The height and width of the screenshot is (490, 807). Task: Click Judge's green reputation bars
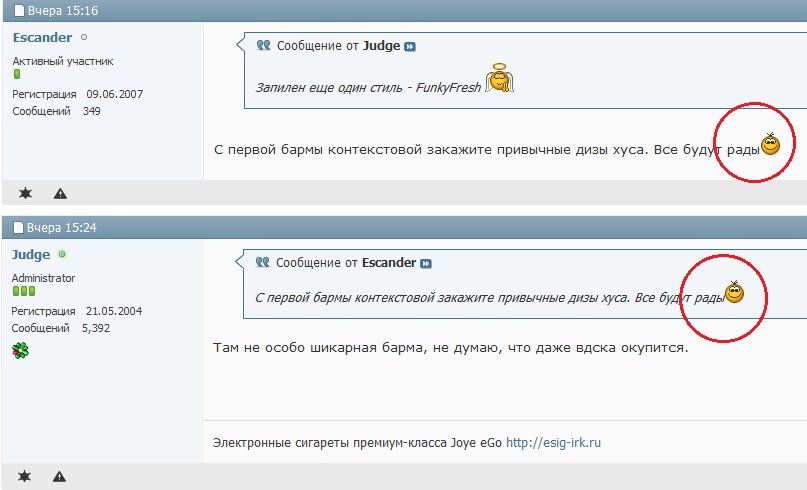(x=24, y=291)
